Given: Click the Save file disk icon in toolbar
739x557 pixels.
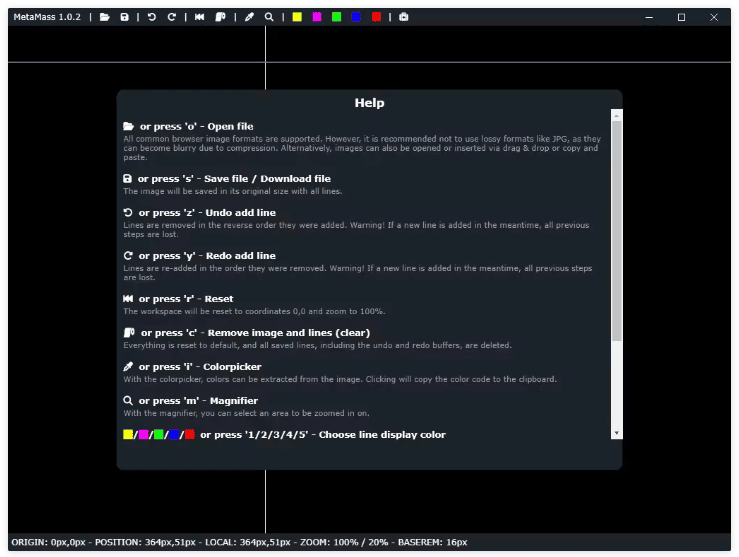Looking at the screenshot, I should (124, 17).
